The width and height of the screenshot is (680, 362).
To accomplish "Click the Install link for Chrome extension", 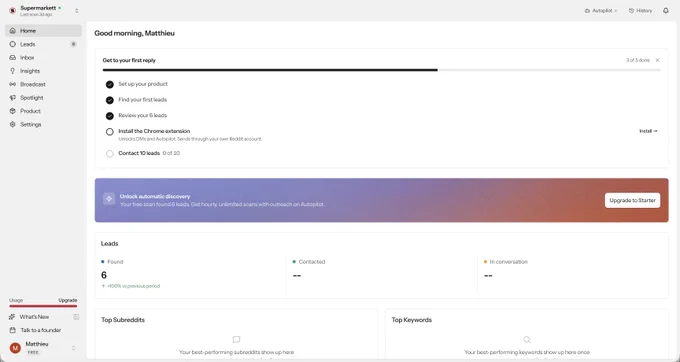I will pyautogui.click(x=648, y=131).
